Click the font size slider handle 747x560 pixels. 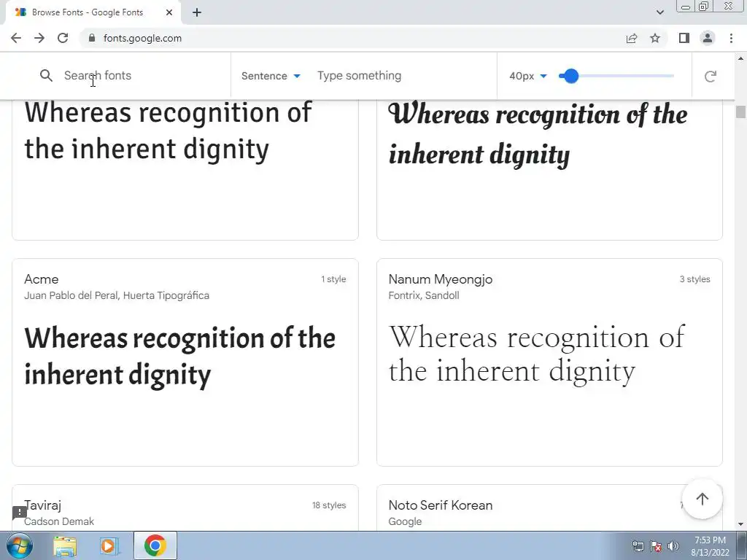click(x=570, y=76)
